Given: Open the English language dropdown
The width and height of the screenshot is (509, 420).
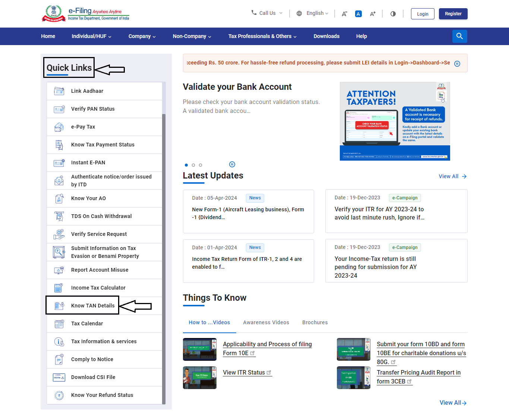Looking at the screenshot, I should click(x=317, y=13).
